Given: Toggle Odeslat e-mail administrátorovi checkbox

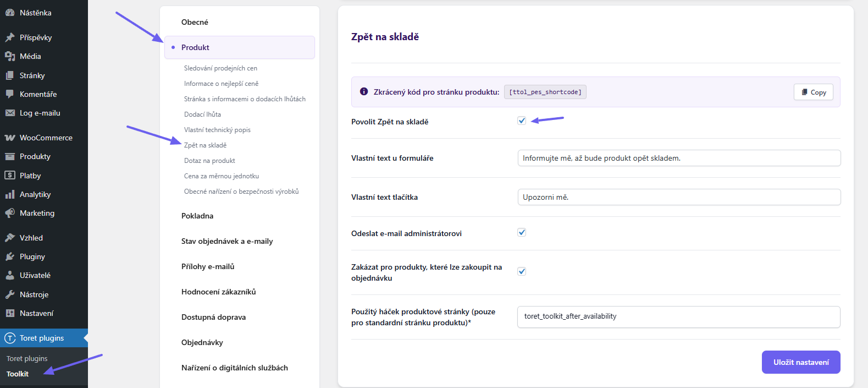Looking at the screenshot, I should pos(522,233).
